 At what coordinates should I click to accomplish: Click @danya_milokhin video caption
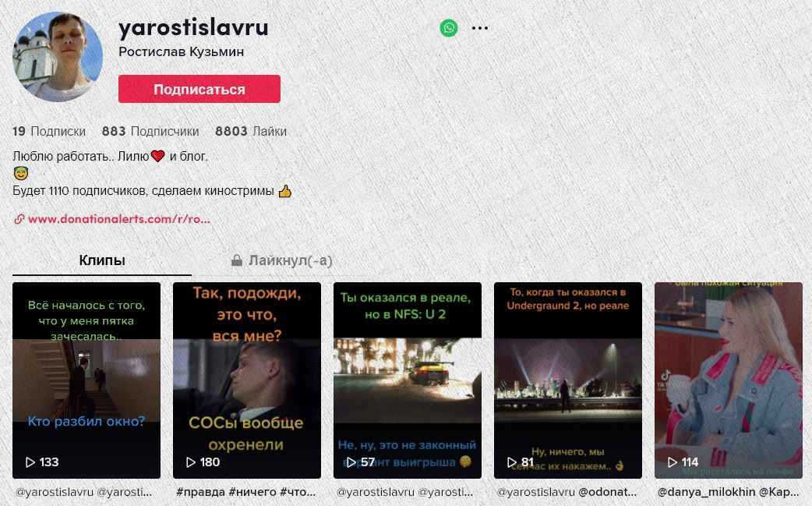tap(728, 492)
